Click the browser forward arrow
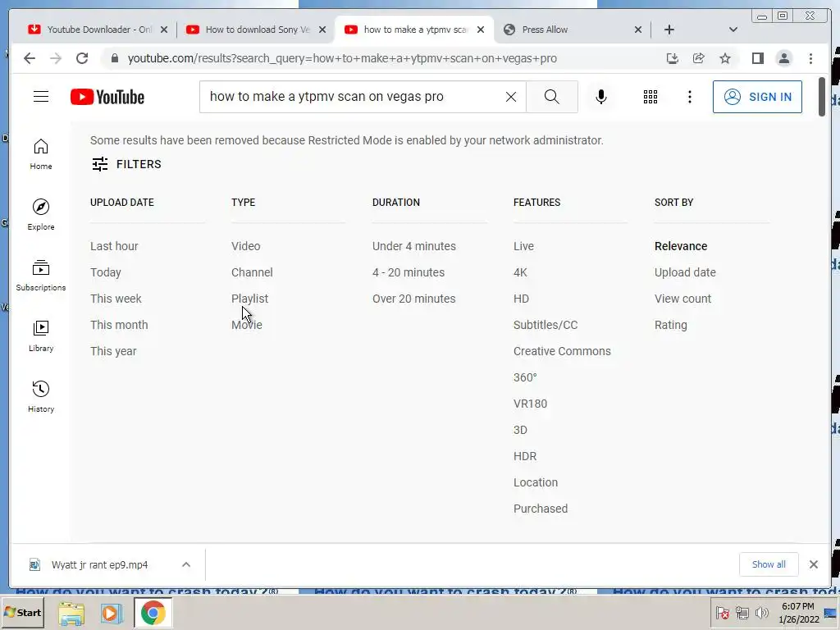 55,58
